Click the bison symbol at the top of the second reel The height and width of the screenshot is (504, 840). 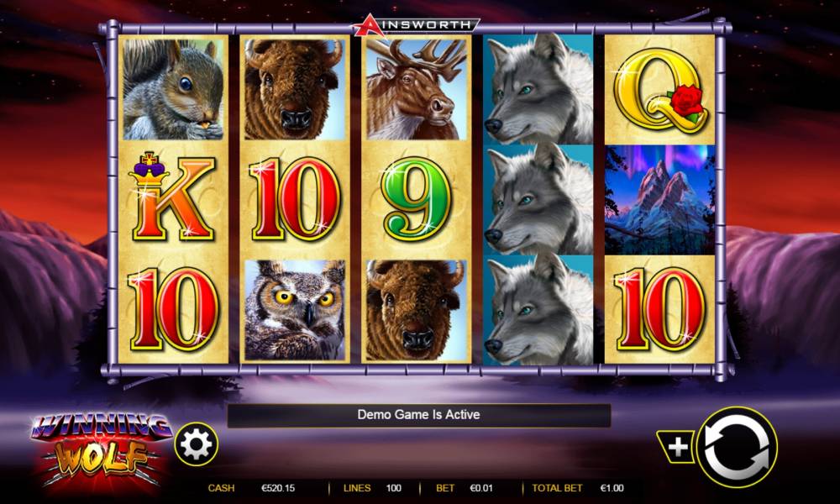tap(295, 89)
